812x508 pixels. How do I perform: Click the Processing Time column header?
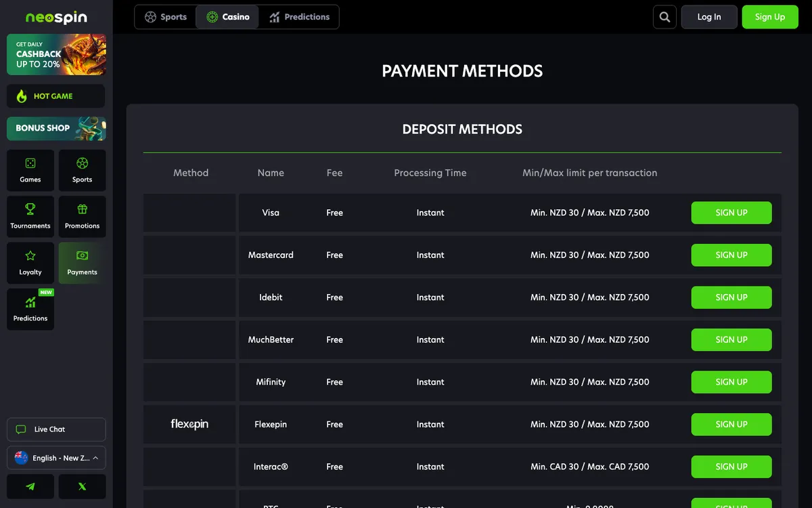(430, 173)
